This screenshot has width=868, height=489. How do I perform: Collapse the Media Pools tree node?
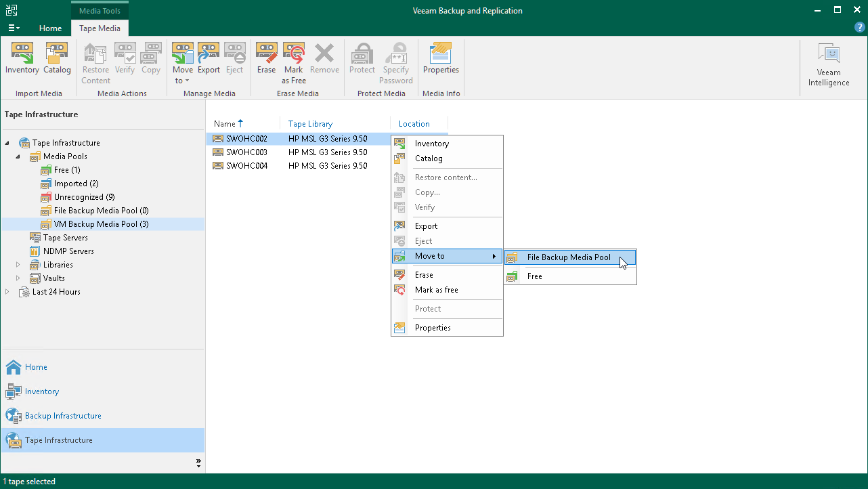[18, 156]
